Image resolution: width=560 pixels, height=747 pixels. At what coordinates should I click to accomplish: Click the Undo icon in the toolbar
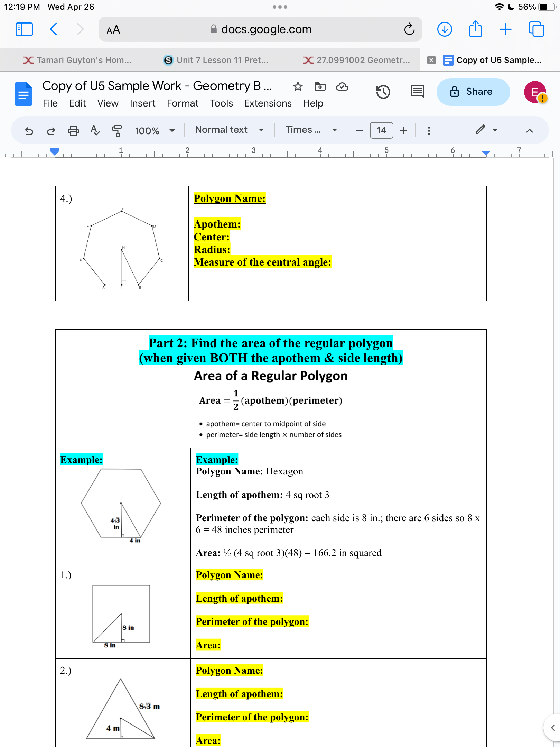[x=29, y=130]
